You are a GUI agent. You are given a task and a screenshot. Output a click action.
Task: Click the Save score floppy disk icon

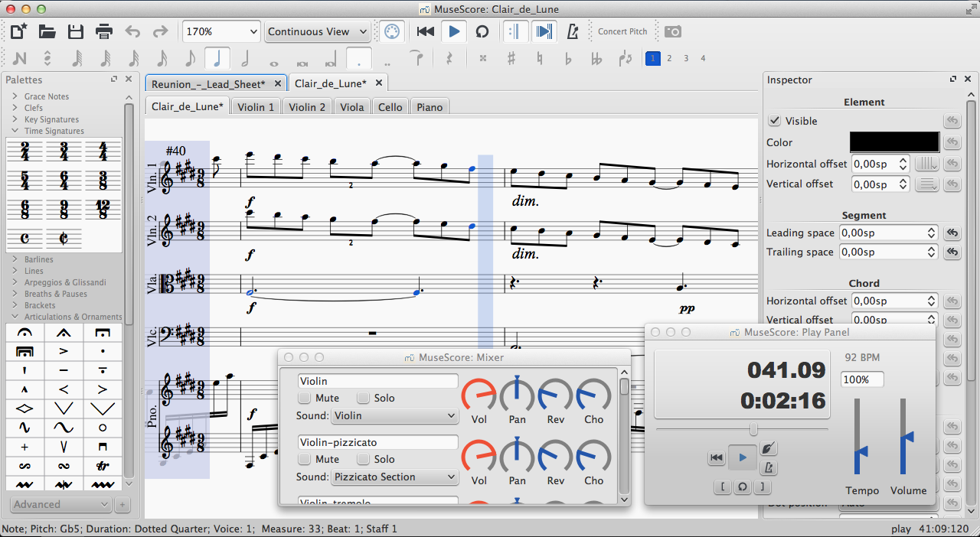click(x=75, y=31)
